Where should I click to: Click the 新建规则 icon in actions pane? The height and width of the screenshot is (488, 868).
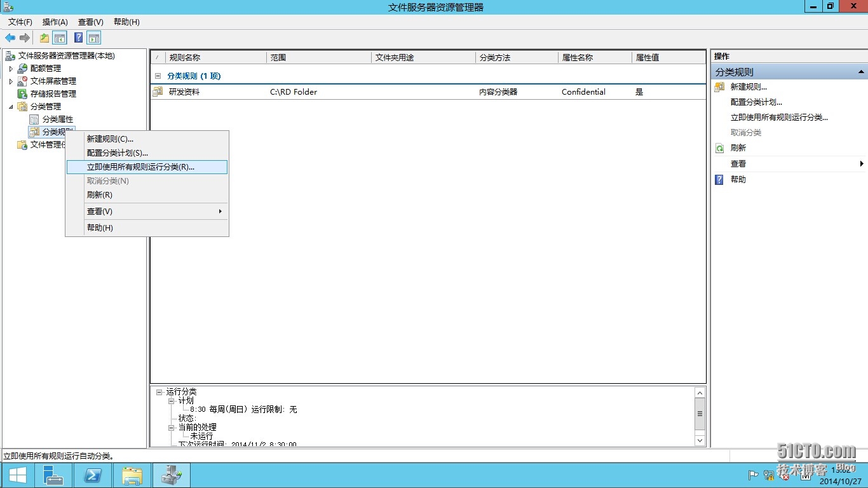719,87
